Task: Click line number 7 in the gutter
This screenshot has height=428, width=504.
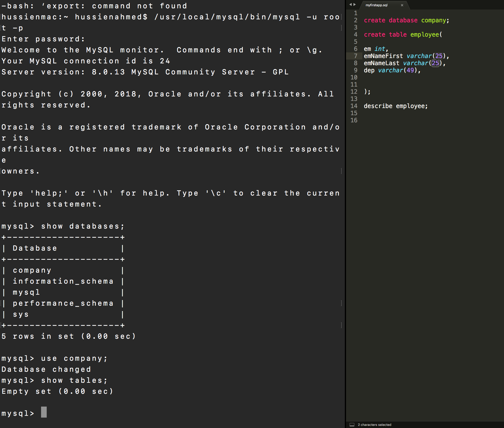Action: [355, 56]
